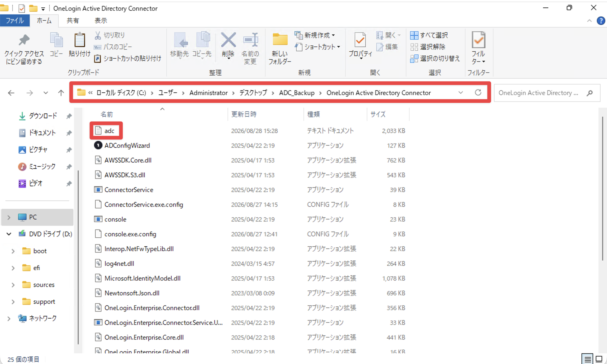Image resolution: width=607 pixels, height=364 pixels.
Task: Open ピクチャ in quick access
Action: click(38, 150)
